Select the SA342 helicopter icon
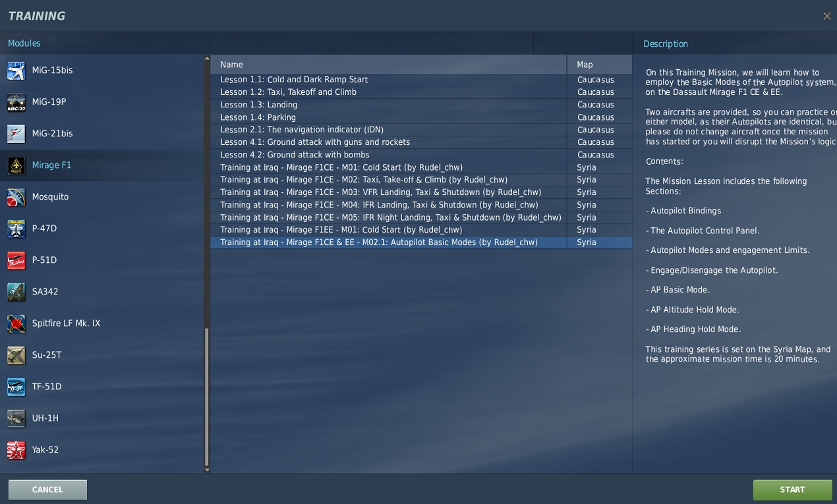Screen dimensions: 837x504 pos(16,292)
